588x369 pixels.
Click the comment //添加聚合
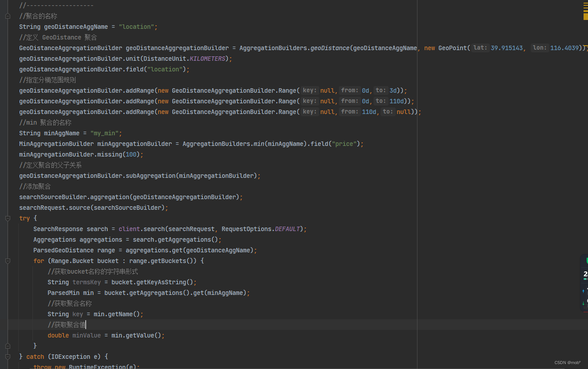point(35,186)
